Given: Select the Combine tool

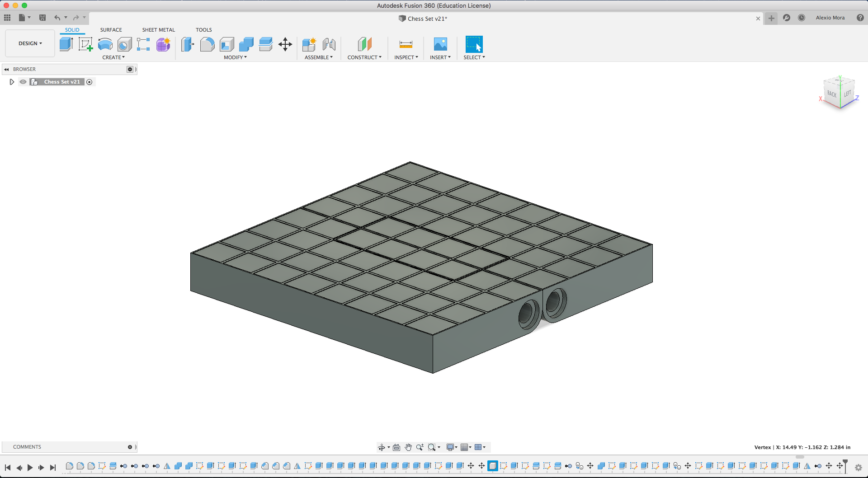Looking at the screenshot, I should tap(246, 44).
